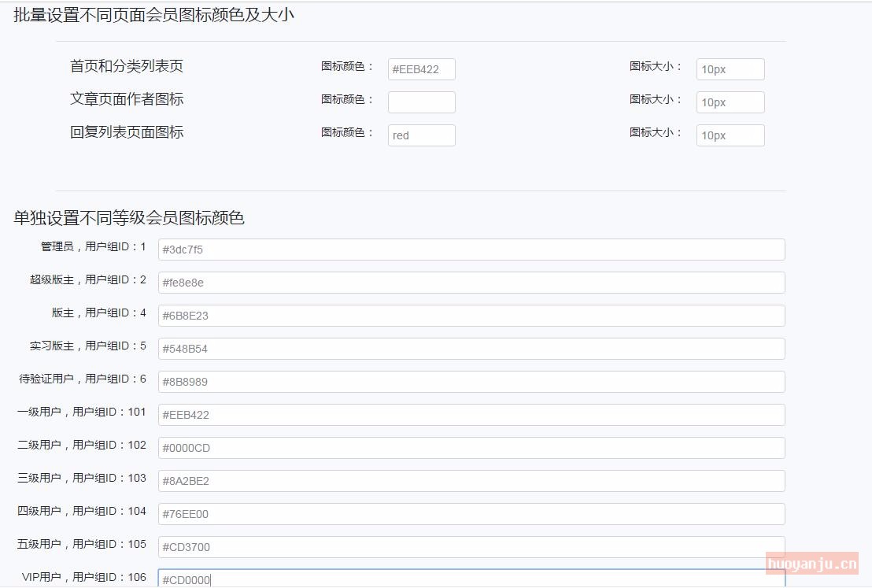Focus the 回复列表页面图标 icon size field
The image size is (872, 588).
(x=730, y=135)
